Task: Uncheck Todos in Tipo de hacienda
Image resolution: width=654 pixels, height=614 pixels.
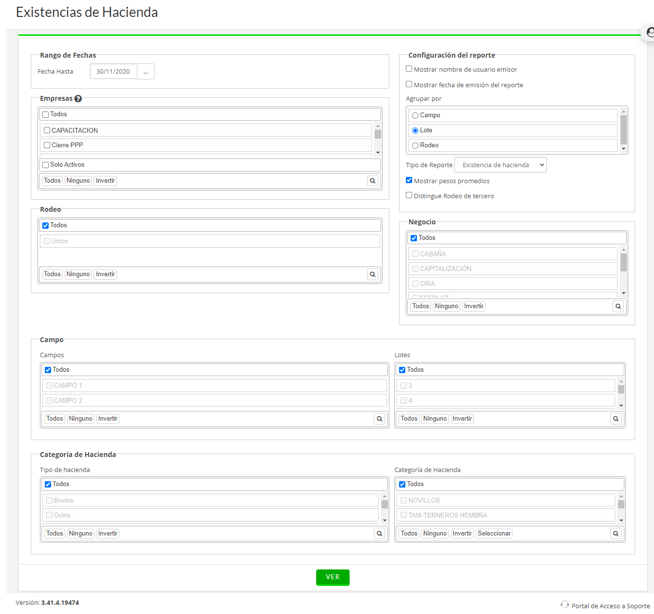Action: (48, 484)
